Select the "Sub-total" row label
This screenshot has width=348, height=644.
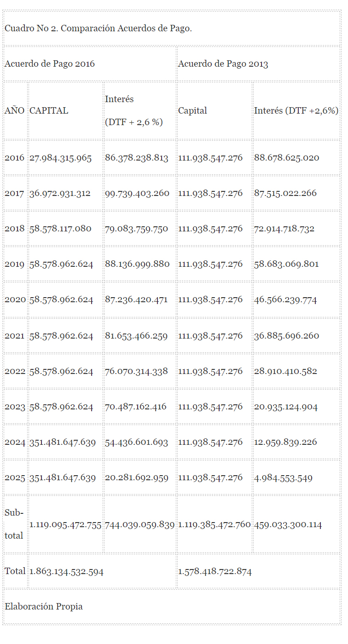point(14,524)
